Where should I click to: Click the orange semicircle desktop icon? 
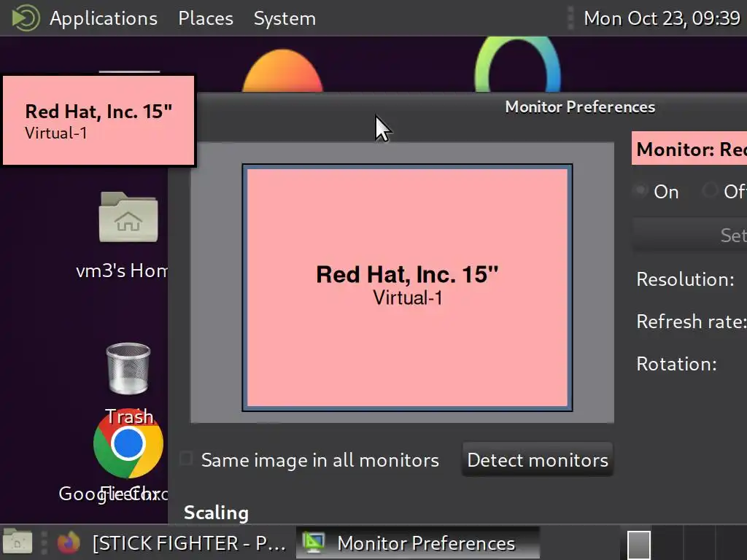282,71
